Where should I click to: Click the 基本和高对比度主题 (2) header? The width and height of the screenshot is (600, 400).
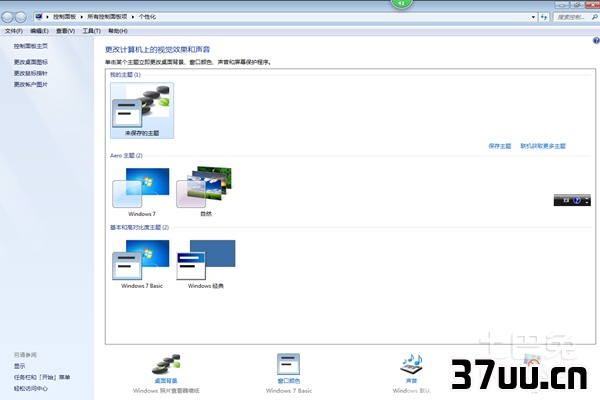click(x=139, y=227)
